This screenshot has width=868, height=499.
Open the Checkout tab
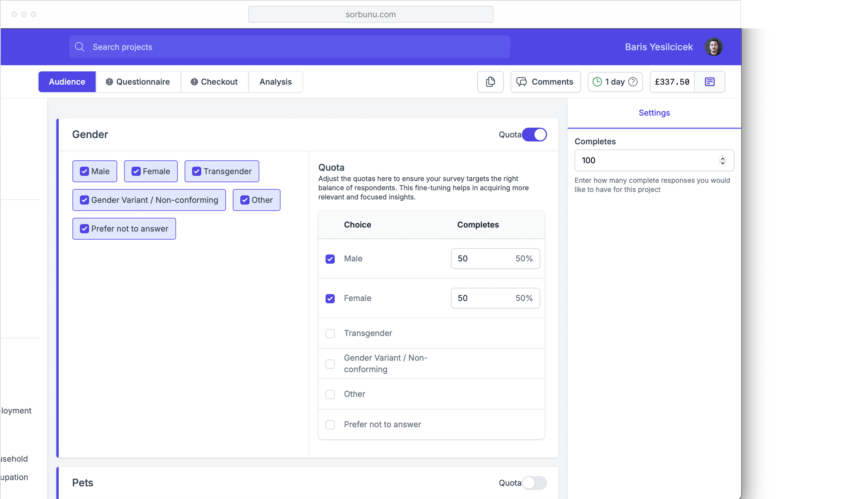(215, 82)
